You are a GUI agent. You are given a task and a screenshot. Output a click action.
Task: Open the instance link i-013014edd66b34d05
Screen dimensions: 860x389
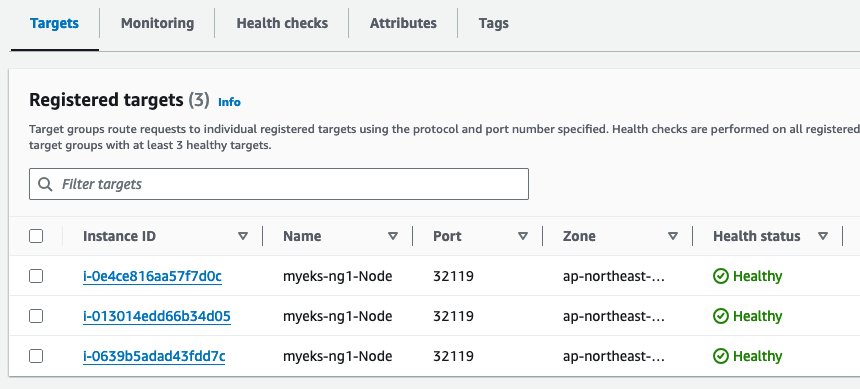pos(157,316)
